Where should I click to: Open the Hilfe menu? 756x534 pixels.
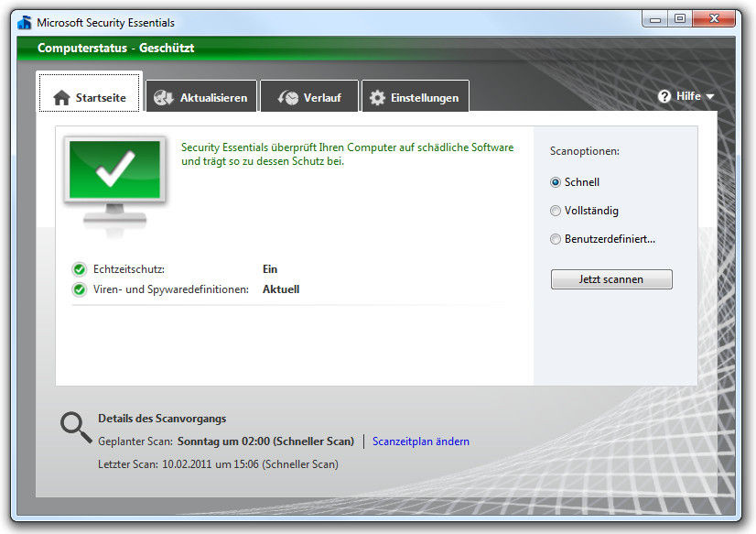[686, 96]
